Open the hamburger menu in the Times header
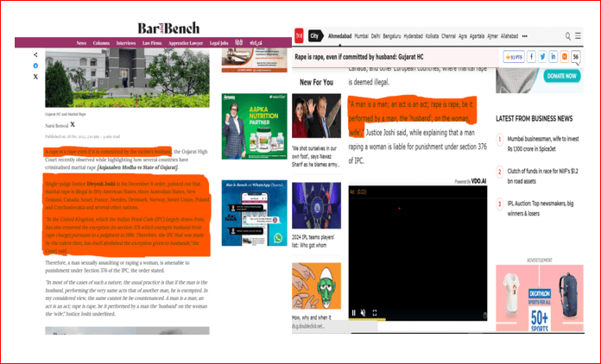The height and width of the screenshot is (364, 601). [579, 36]
